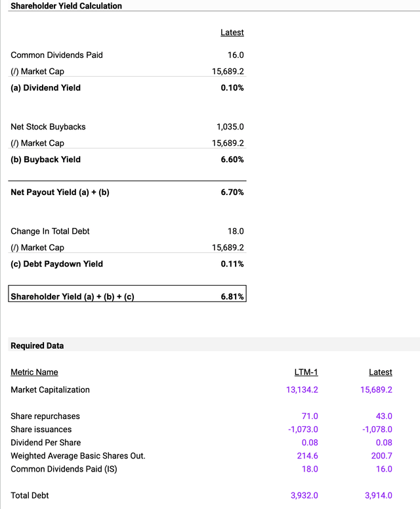Viewport: 420px width, 509px height.
Task: Click the Change In Total Debt label
Action: 50,231
